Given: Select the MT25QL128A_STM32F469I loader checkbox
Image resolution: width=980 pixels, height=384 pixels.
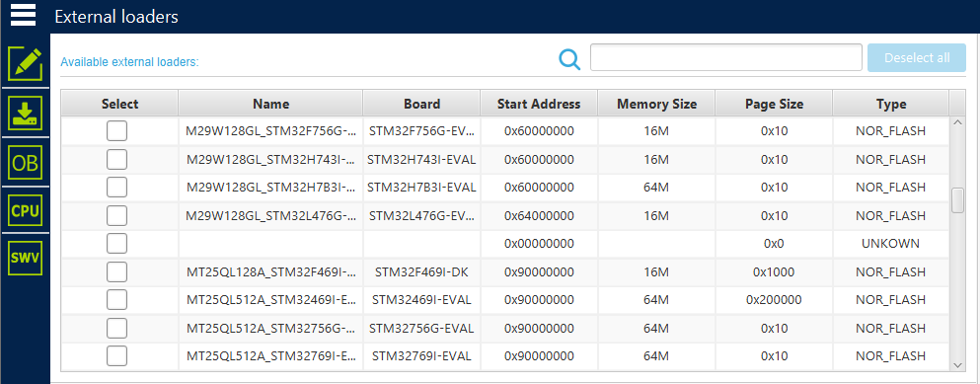Looking at the screenshot, I should 116,272.
